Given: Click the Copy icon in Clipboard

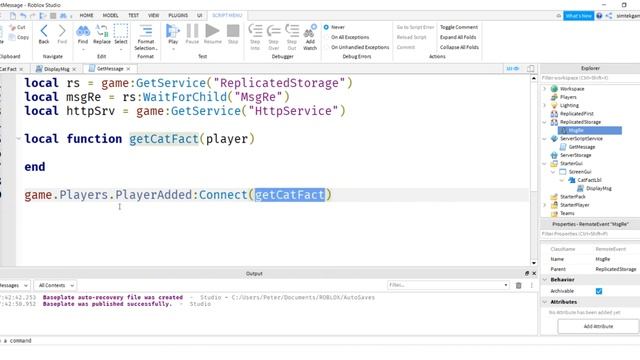Looking at the screenshot, I should pyautogui.click(x=12, y=37).
